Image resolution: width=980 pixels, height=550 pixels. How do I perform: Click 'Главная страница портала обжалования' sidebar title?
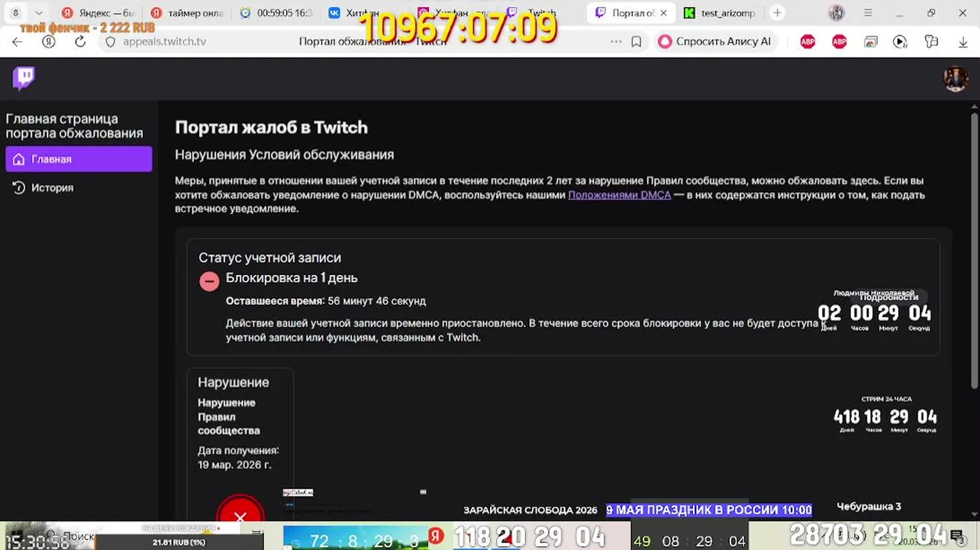[x=74, y=126]
